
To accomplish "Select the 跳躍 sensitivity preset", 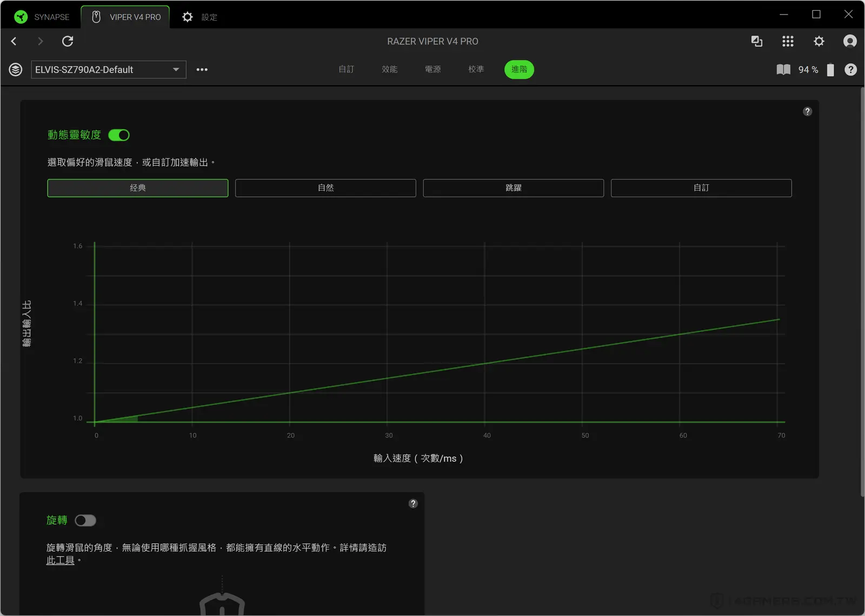I will coord(514,188).
